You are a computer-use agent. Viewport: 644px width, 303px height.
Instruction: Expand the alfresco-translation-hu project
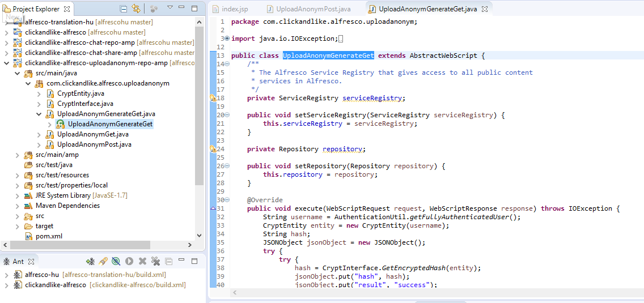(7, 22)
